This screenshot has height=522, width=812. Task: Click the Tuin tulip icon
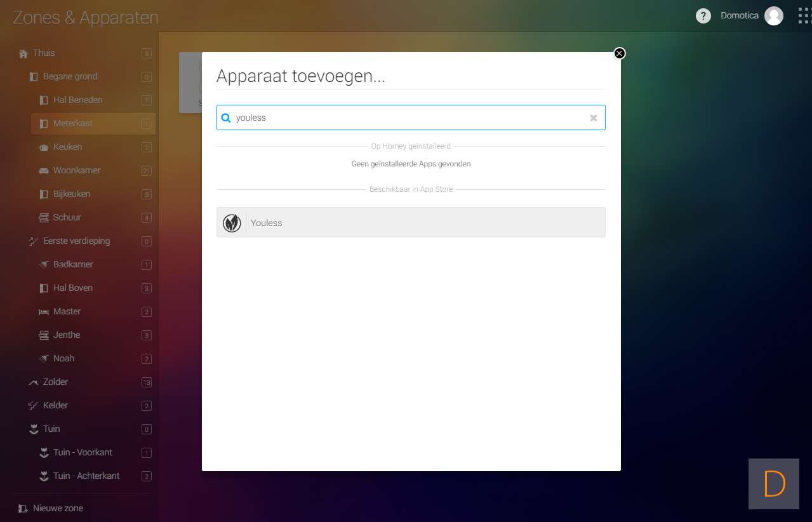34,429
